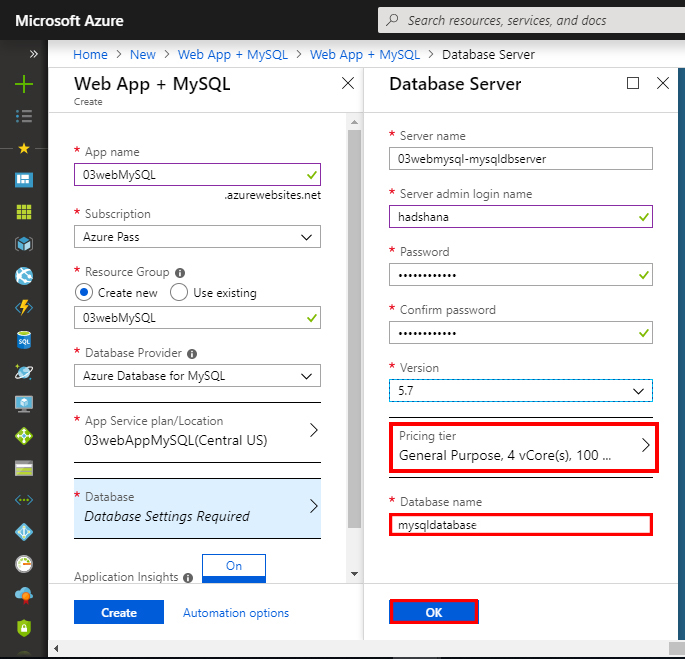Viewport: 685px width, 659px height.
Task: Click the green plus Create a resource icon
Action: 24,84
